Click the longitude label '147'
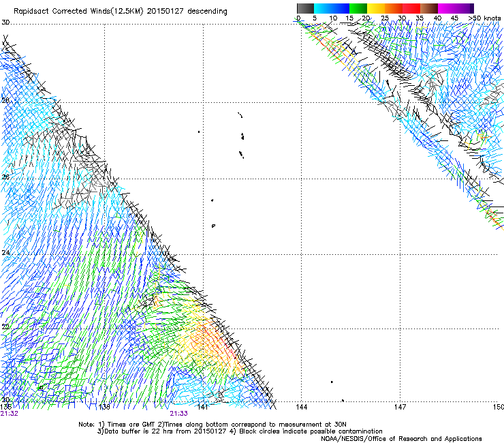The width and height of the screenshot is (504, 443). pyautogui.click(x=400, y=407)
